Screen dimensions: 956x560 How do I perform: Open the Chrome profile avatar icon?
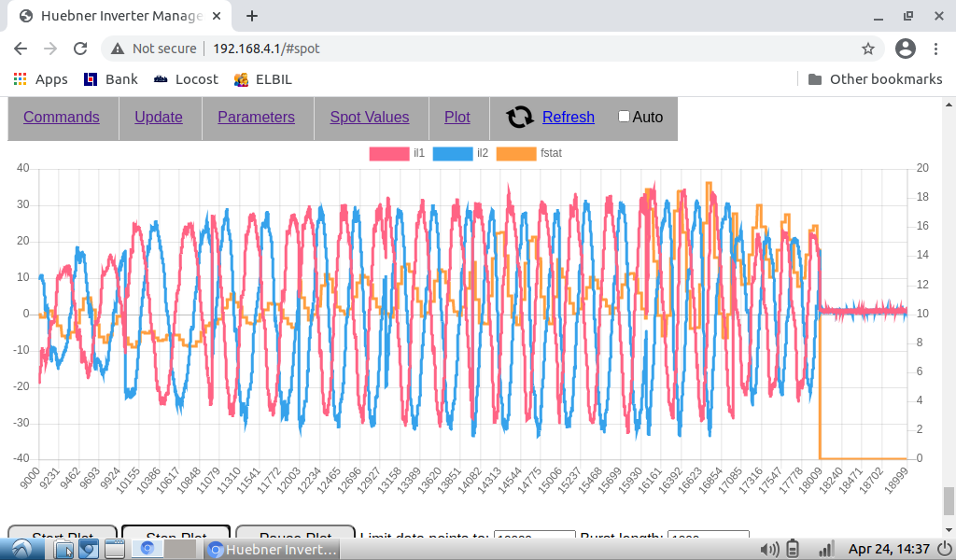tap(905, 49)
